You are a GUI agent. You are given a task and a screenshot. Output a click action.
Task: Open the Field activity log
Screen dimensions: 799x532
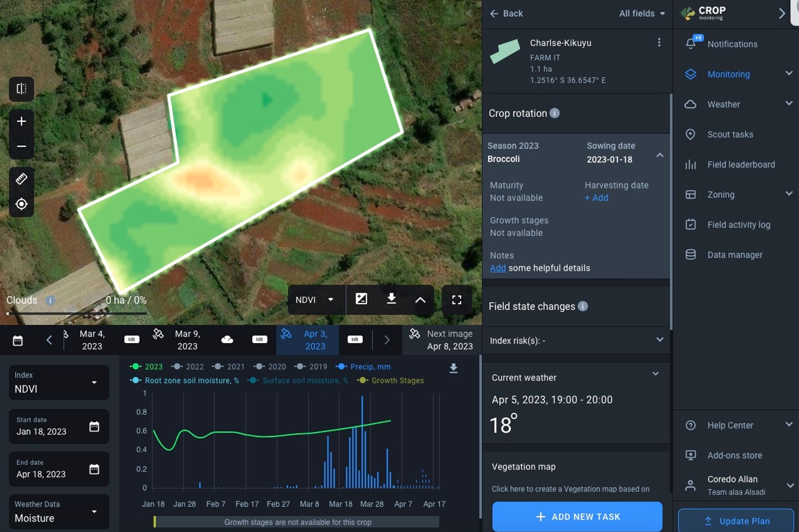[738, 224]
